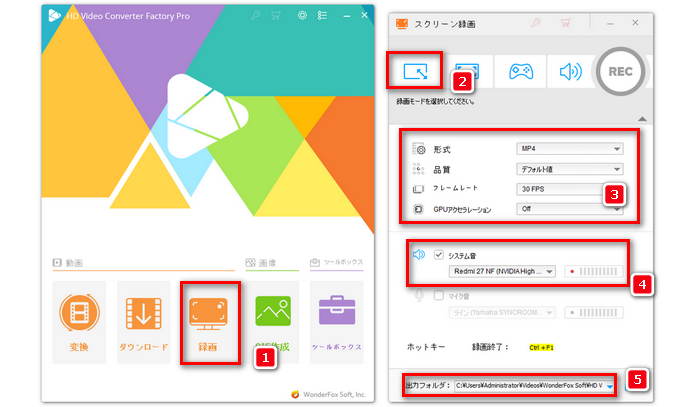Close the スクリーン録画 window
700x407 pixels.
tap(635, 23)
